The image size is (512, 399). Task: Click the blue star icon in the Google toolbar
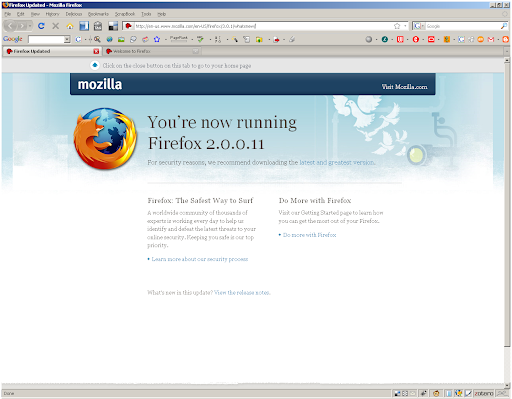point(157,39)
